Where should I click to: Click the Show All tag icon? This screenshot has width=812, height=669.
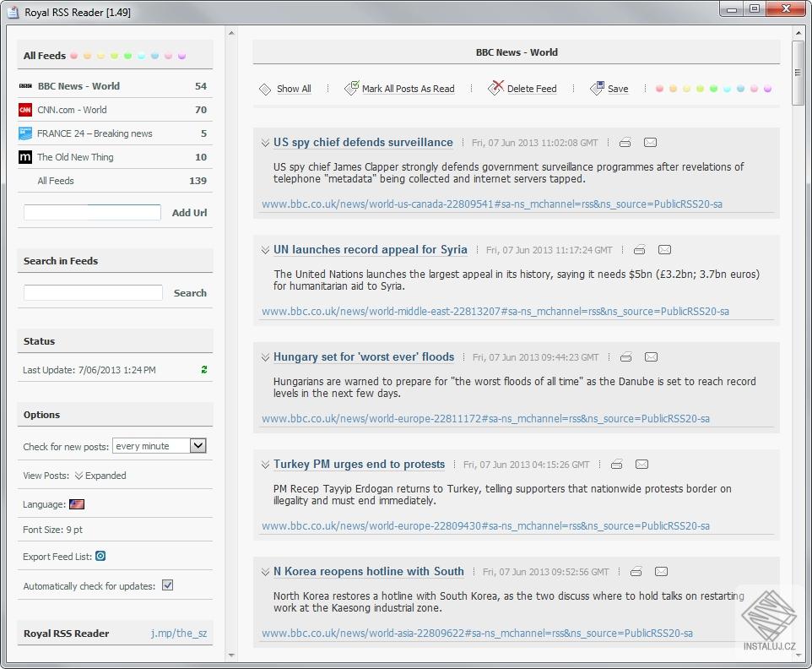(265, 90)
